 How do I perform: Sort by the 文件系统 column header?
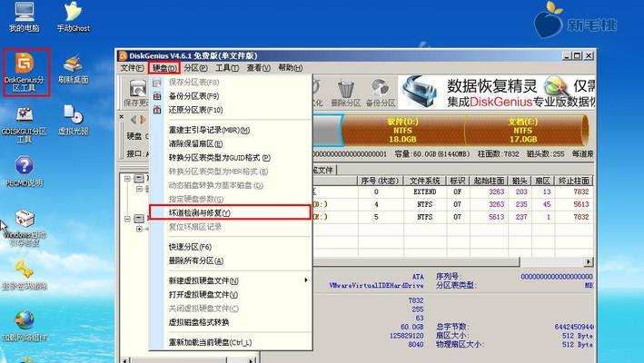pos(425,181)
